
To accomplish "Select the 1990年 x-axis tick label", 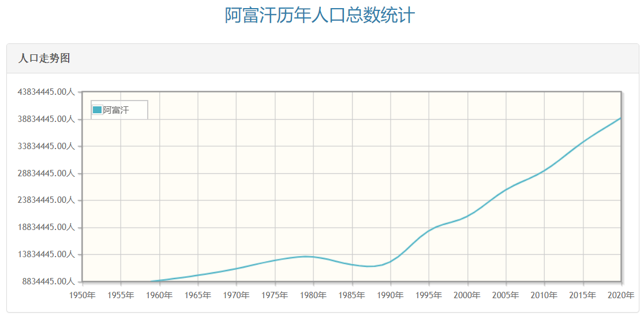I will click(x=390, y=295).
